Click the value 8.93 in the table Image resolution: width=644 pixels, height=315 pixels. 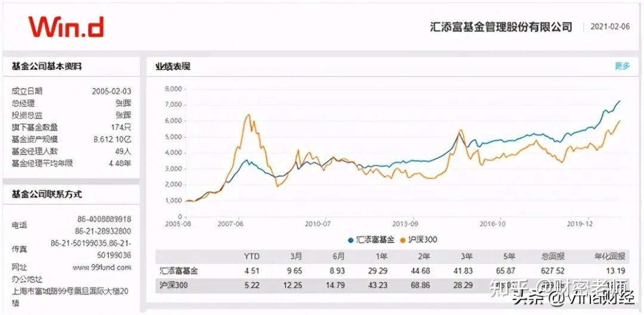pyautogui.click(x=337, y=271)
